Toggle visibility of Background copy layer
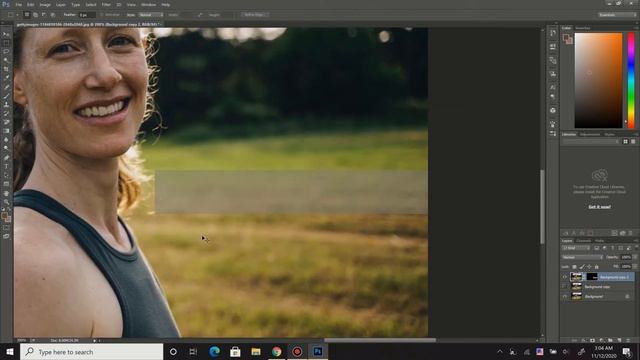 (565, 287)
